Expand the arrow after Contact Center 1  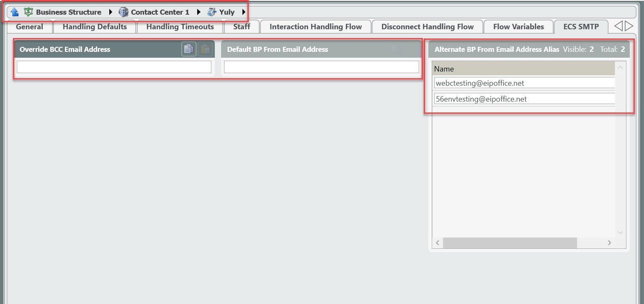(x=199, y=12)
